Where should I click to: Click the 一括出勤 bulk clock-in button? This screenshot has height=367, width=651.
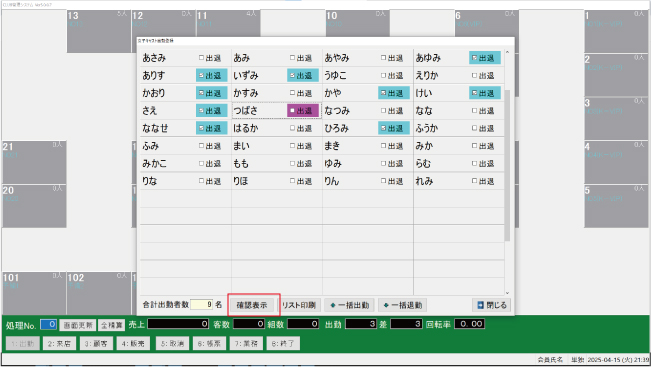pos(349,305)
